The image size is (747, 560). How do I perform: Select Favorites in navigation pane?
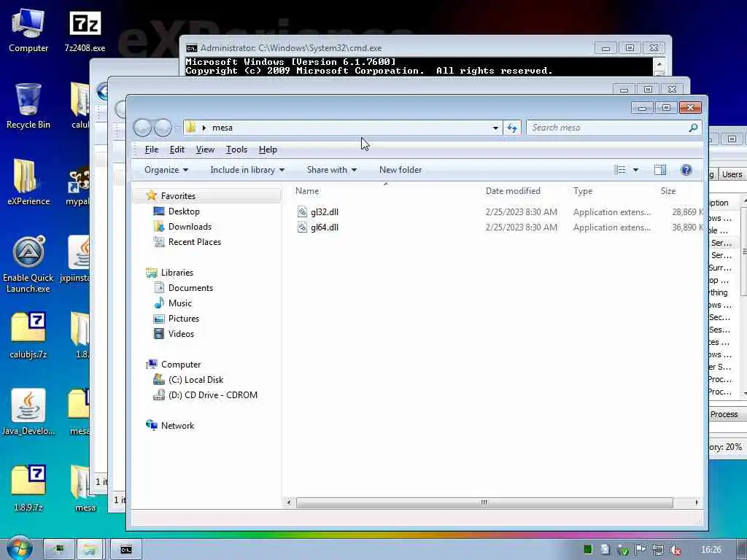pyautogui.click(x=178, y=195)
